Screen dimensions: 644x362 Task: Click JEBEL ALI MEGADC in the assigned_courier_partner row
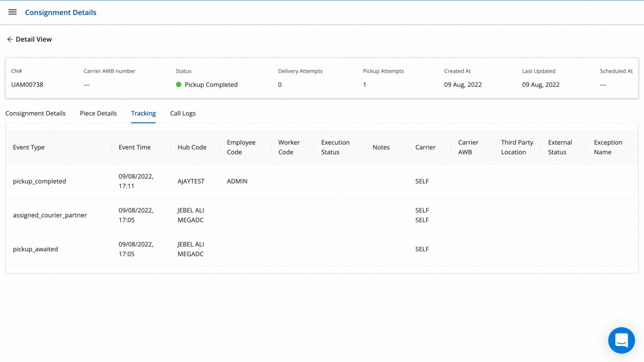coord(191,215)
